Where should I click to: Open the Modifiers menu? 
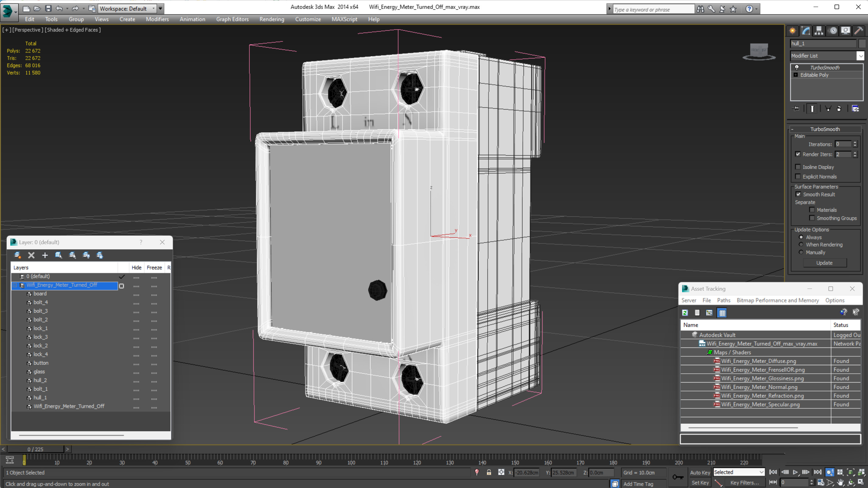pos(157,19)
